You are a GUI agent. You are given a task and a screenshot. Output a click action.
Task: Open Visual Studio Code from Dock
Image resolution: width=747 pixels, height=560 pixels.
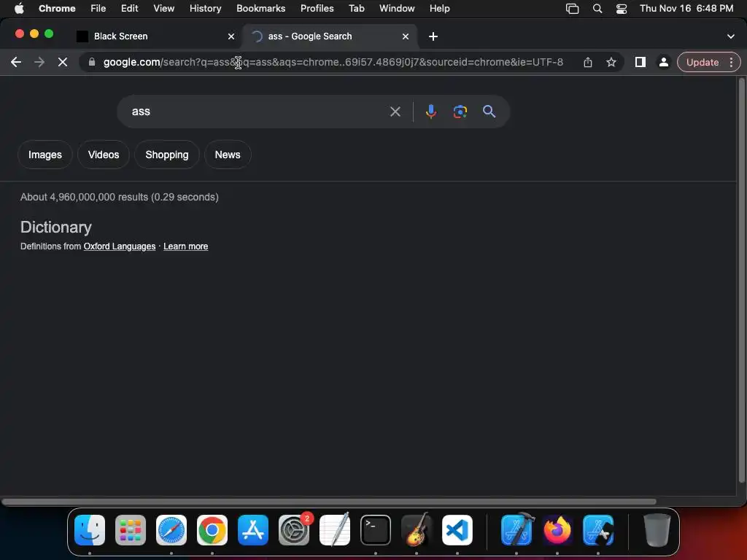tap(457, 530)
